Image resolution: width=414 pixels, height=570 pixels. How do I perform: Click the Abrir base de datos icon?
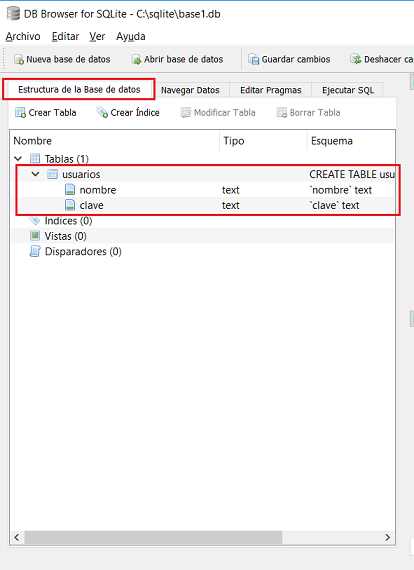(136, 60)
